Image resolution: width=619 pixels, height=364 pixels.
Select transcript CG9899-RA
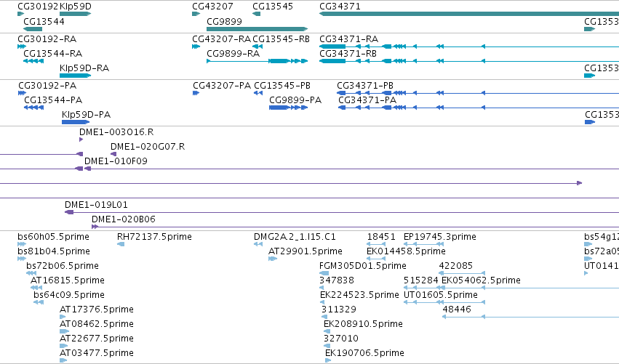pyautogui.click(x=257, y=61)
